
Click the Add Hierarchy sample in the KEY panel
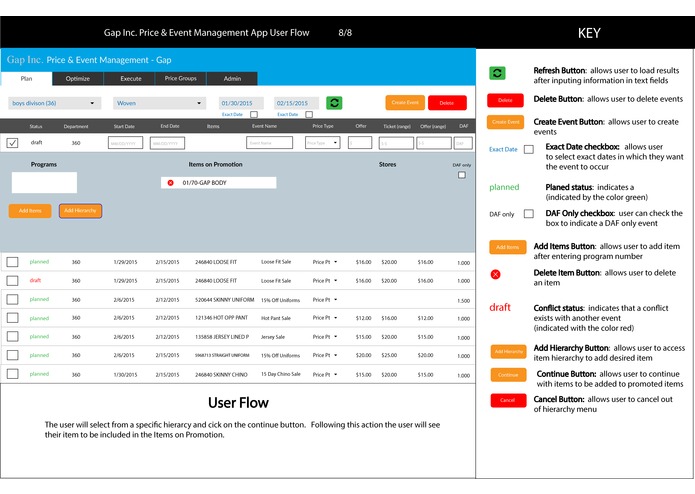(508, 351)
